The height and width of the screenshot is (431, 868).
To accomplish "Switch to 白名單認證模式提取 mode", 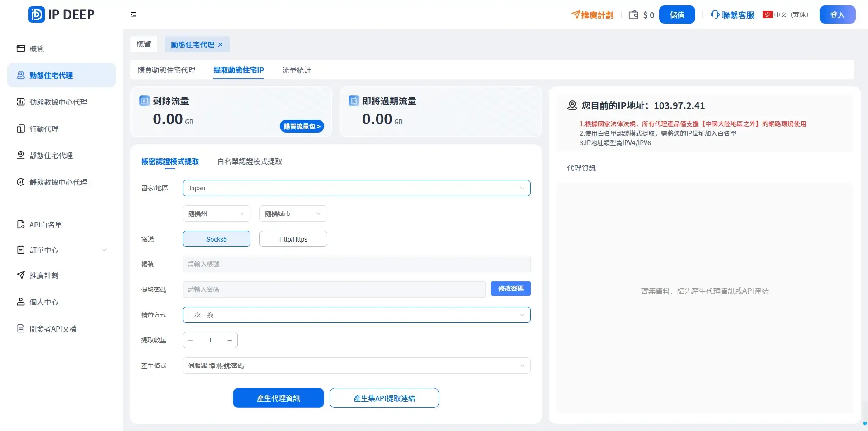I will click(x=250, y=161).
